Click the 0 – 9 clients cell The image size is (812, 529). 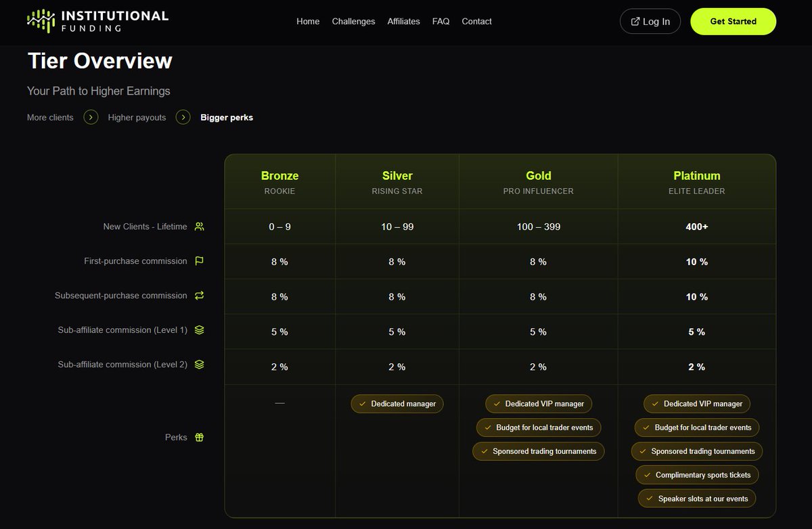point(279,227)
